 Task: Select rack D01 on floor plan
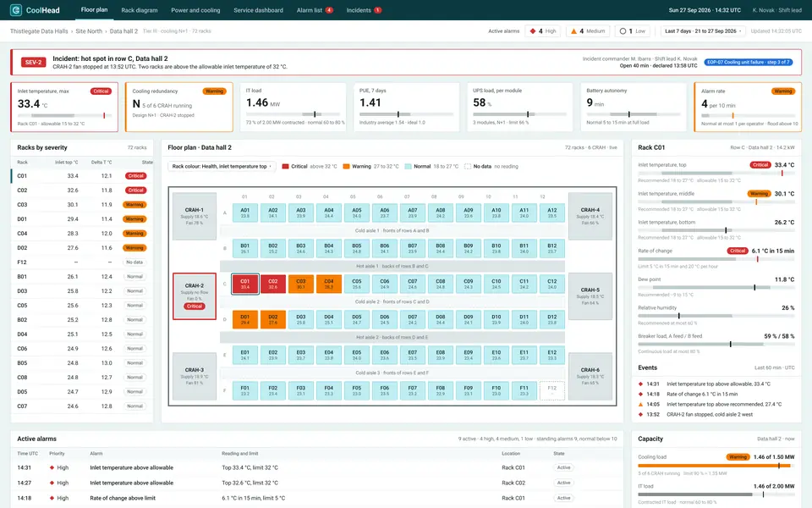coord(245,319)
